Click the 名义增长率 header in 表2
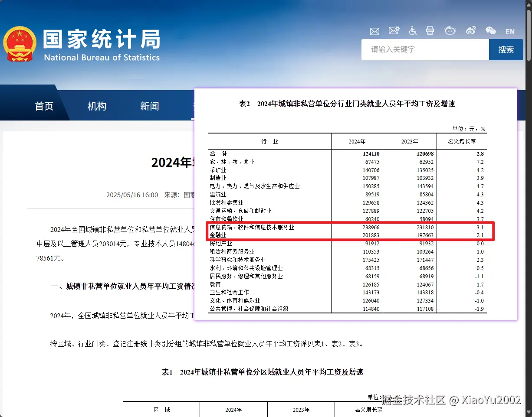This screenshot has width=532, height=417. pyautogui.click(x=462, y=142)
